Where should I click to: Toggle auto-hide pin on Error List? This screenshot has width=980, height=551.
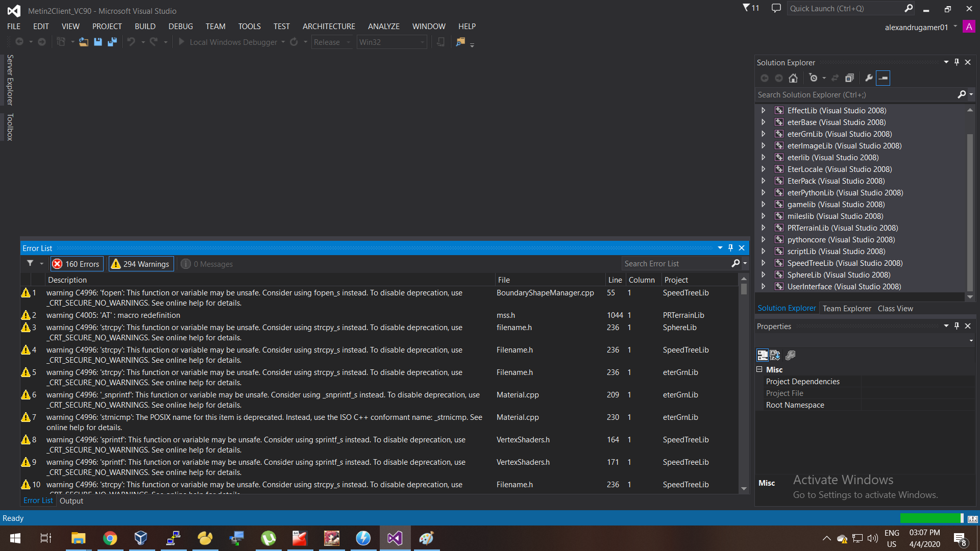coord(730,248)
